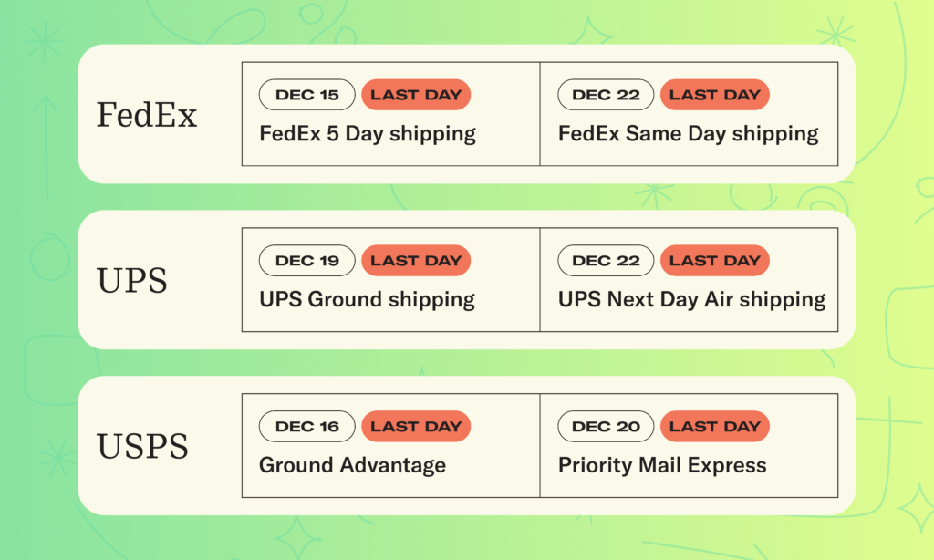Select the UPS carrier heading

tap(132, 281)
